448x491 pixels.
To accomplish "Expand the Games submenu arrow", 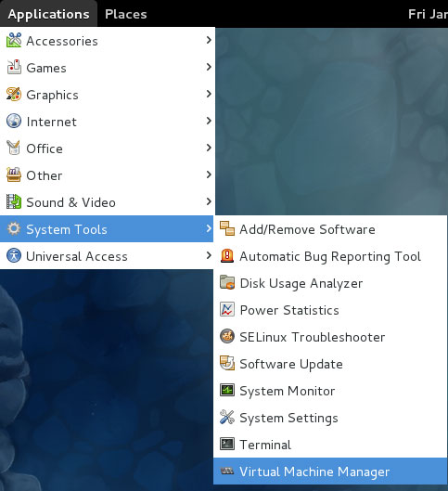I will [209, 67].
